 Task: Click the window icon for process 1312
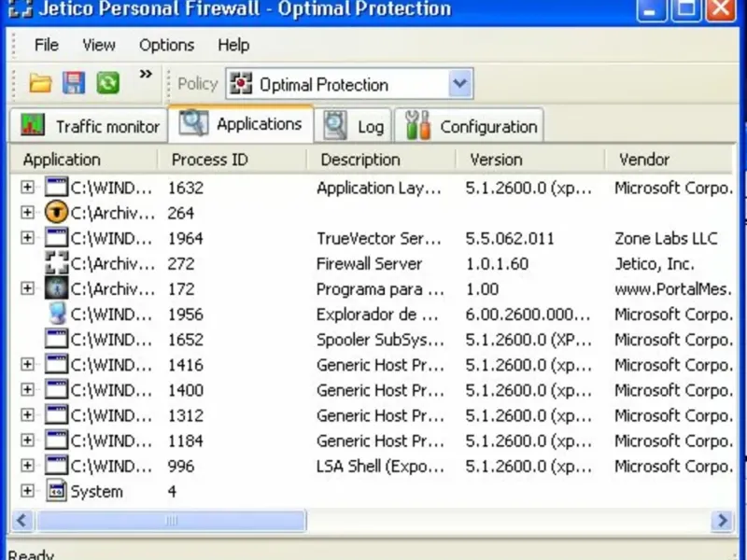pyautogui.click(x=56, y=414)
